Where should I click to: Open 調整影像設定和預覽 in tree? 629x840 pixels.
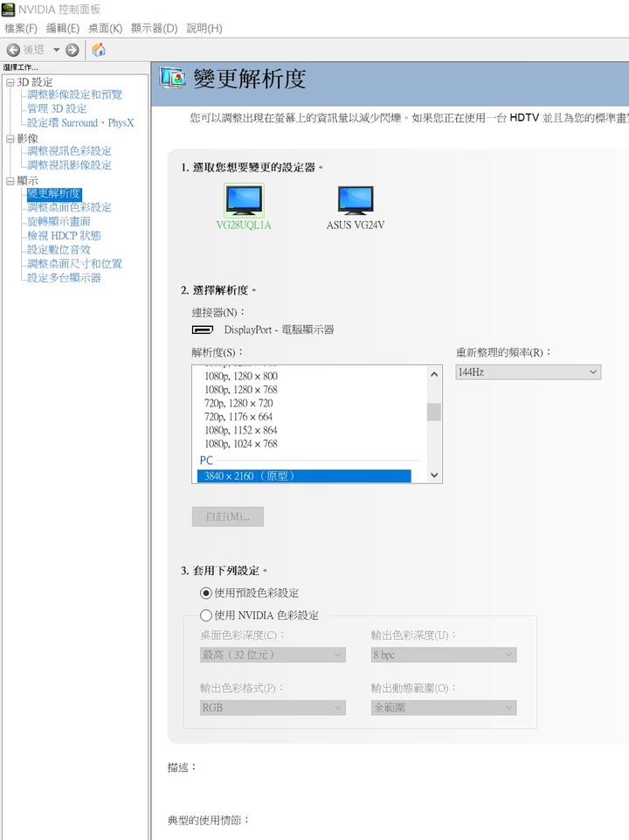click(x=74, y=94)
